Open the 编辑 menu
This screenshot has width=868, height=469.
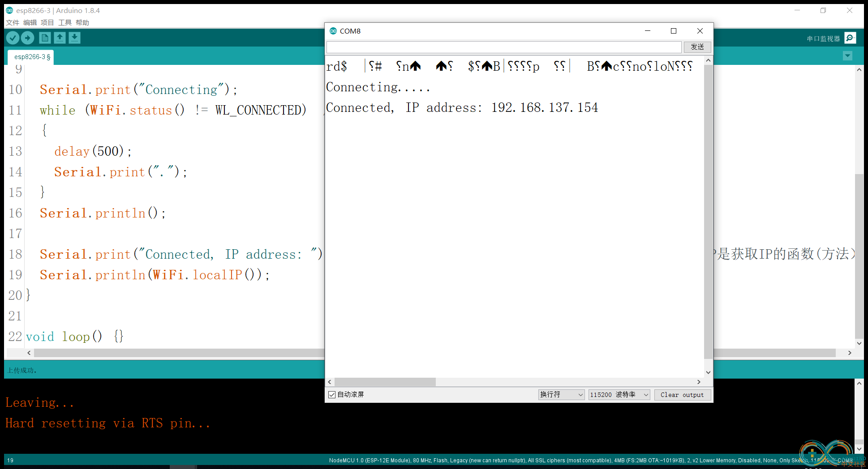click(30, 22)
